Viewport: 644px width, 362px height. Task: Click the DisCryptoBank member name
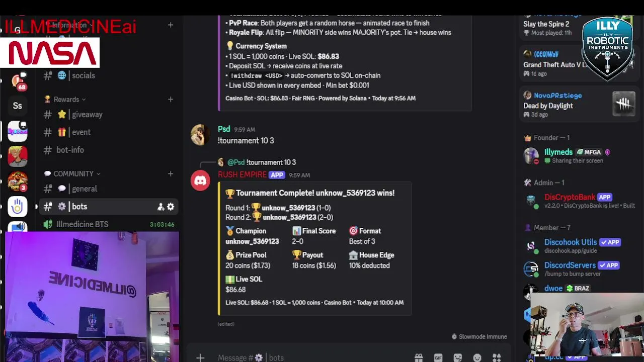570,197
